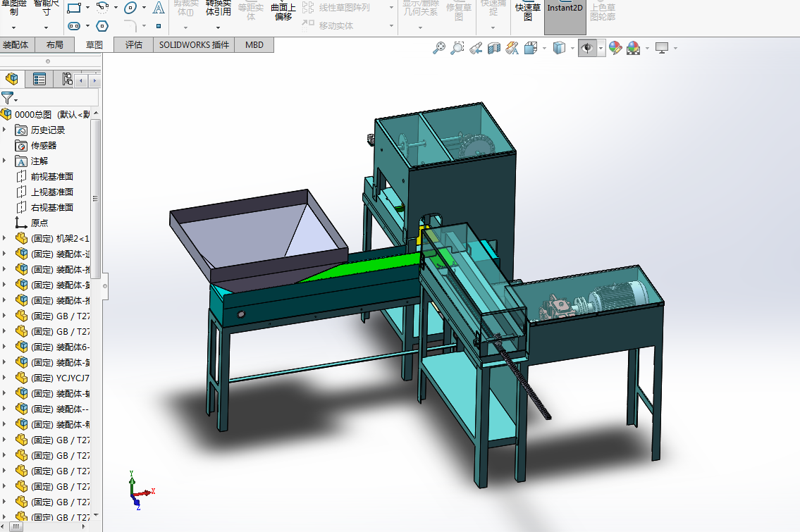The height and width of the screenshot is (532, 800).
Task: Expand the 历史记录 tree folder
Action: pos(4,130)
